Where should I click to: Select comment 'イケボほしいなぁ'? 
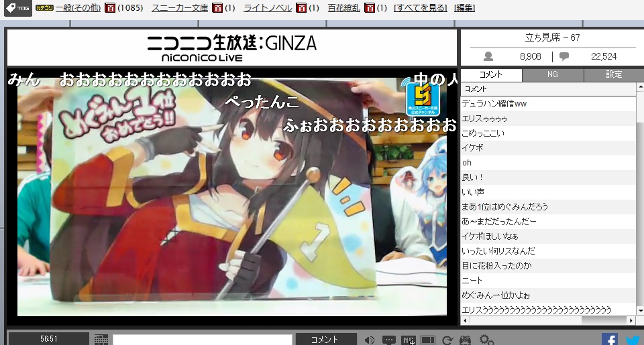(x=548, y=236)
